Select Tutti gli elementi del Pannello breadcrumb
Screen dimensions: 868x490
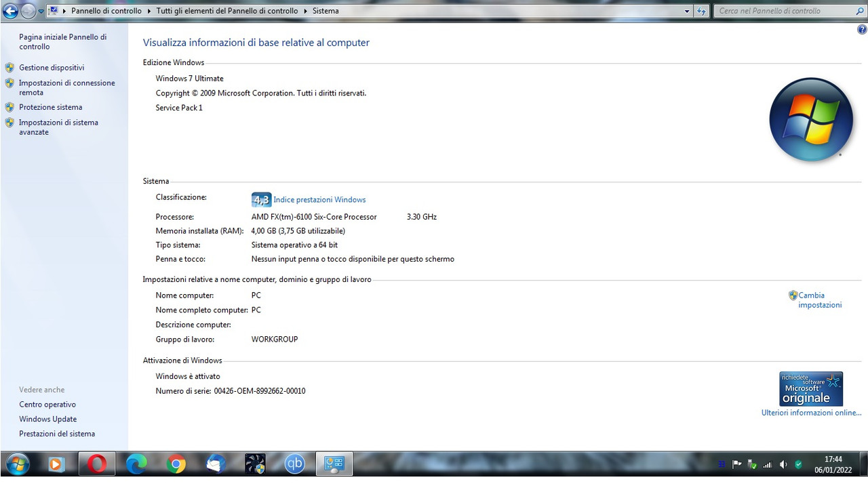pos(227,11)
